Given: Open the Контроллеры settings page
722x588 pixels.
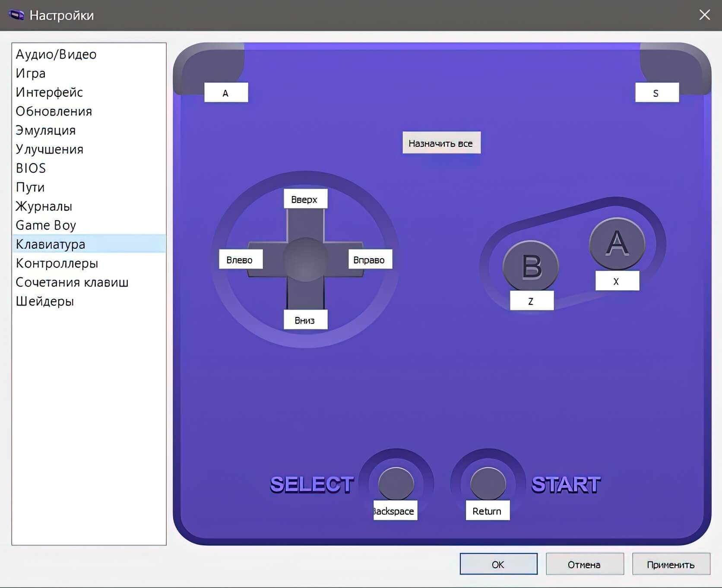Looking at the screenshot, I should [57, 263].
